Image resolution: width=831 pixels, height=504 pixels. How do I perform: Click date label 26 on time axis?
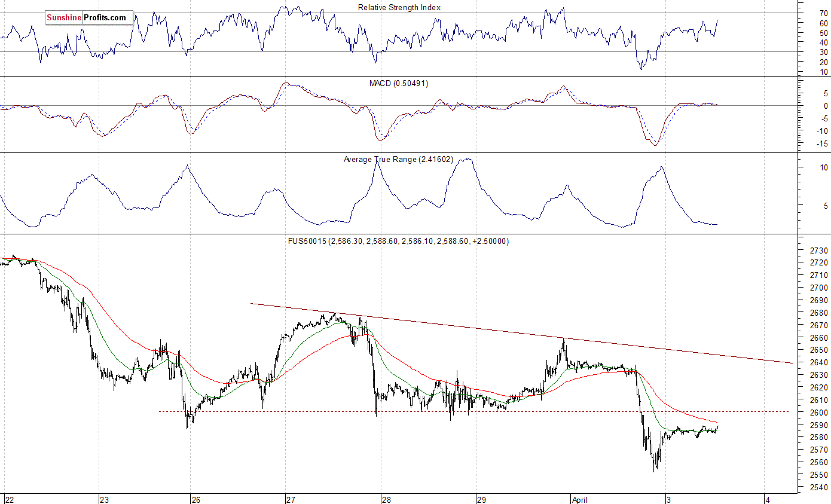pos(196,499)
